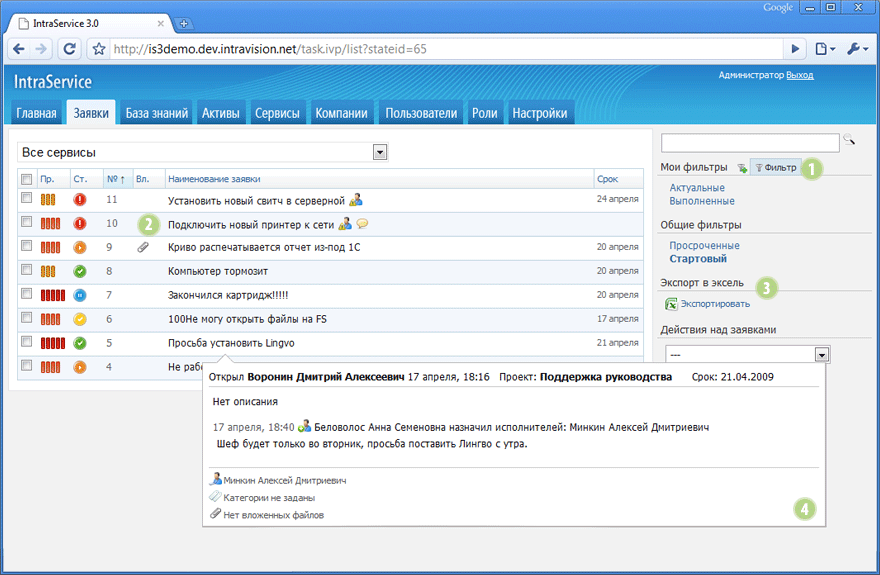Click in the sidebar search field

click(x=750, y=142)
